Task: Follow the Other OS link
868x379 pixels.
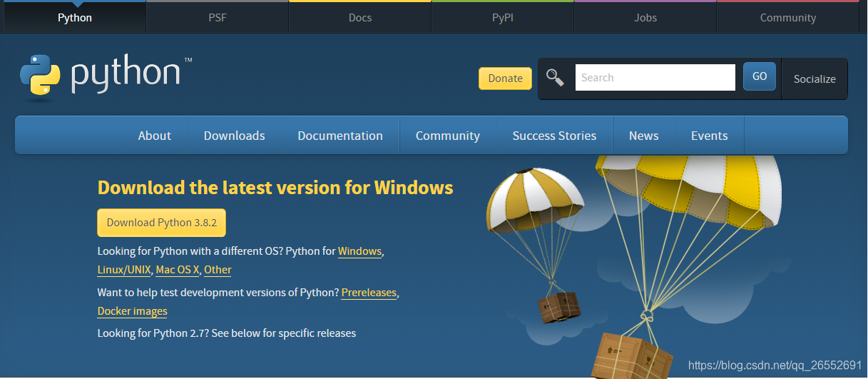Action: (218, 270)
